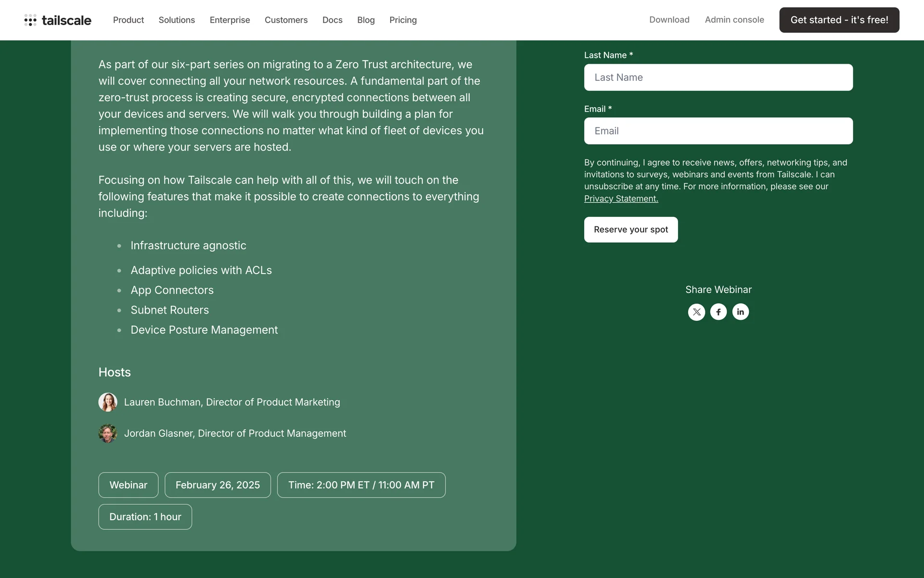
Task: Open the Pricing page
Action: tap(403, 20)
